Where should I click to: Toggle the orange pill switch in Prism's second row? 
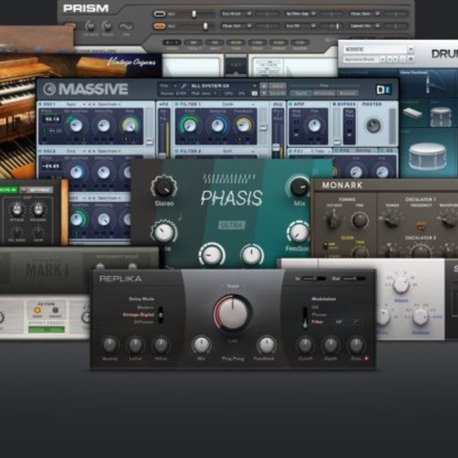pyautogui.click(x=159, y=26)
